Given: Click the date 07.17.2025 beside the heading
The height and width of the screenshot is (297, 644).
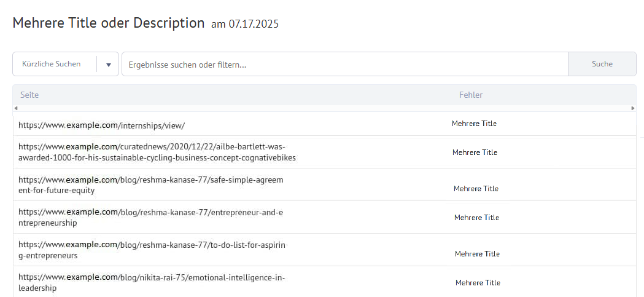Looking at the screenshot, I should click(x=254, y=24).
